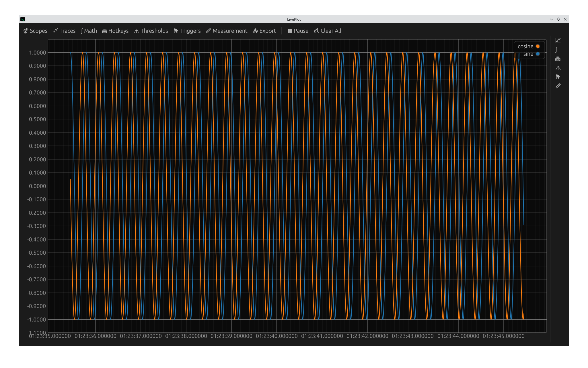Click the measurement ruler icon in right sidebar
The height and width of the screenshot is (368, 588).
coord(558,86)
